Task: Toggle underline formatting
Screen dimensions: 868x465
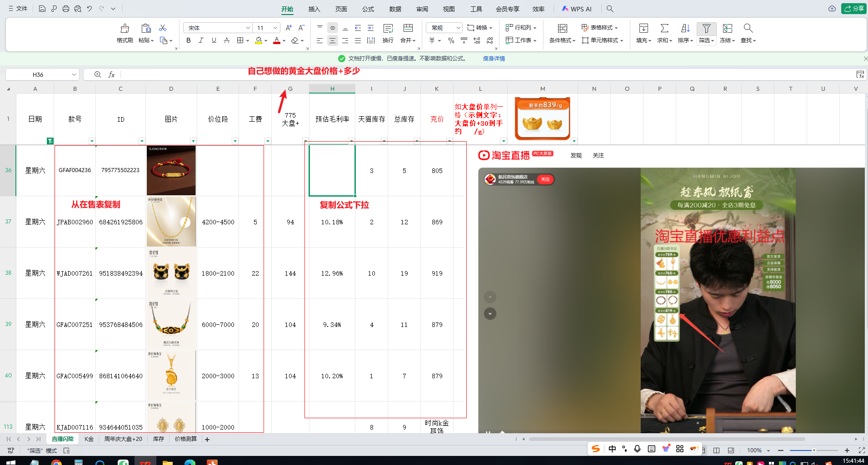Action: point(214,40)
